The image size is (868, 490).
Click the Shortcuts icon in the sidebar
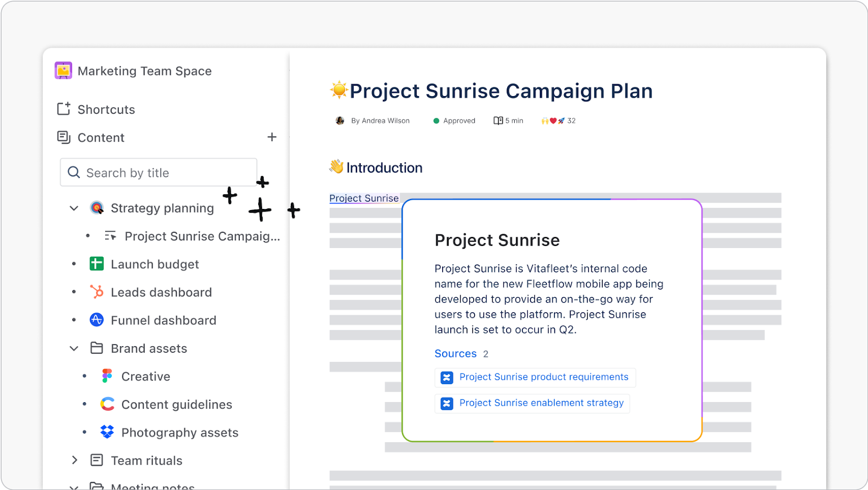62,109
